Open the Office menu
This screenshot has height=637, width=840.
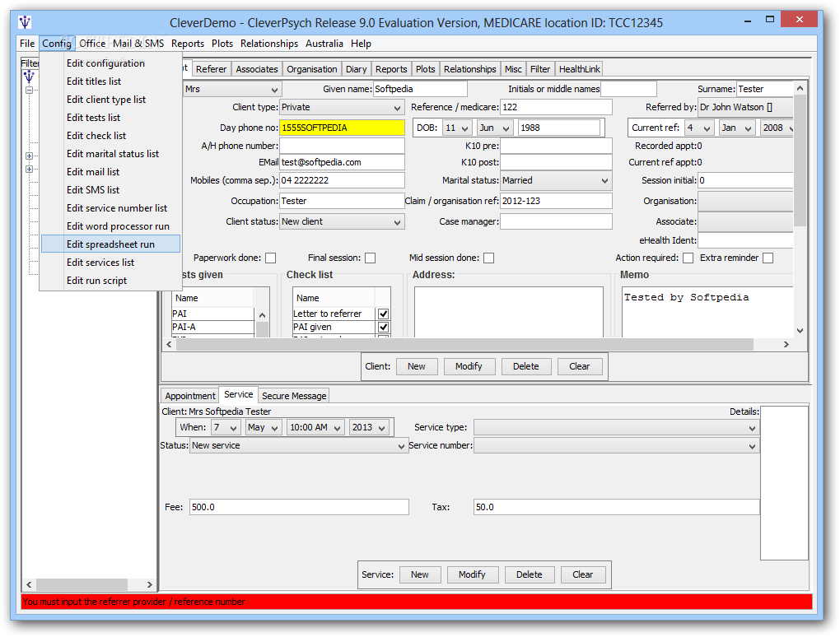(x=92, y=44)
